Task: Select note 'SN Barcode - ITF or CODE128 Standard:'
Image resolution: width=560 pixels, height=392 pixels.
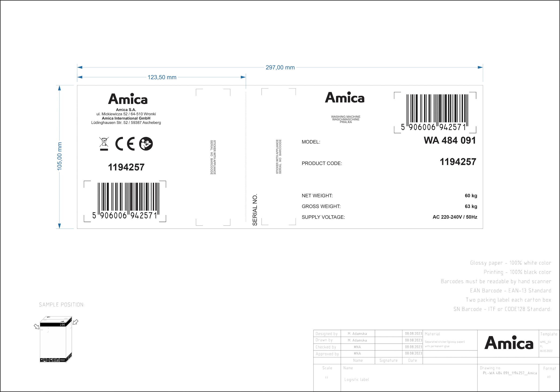Action: pos(502,309)
